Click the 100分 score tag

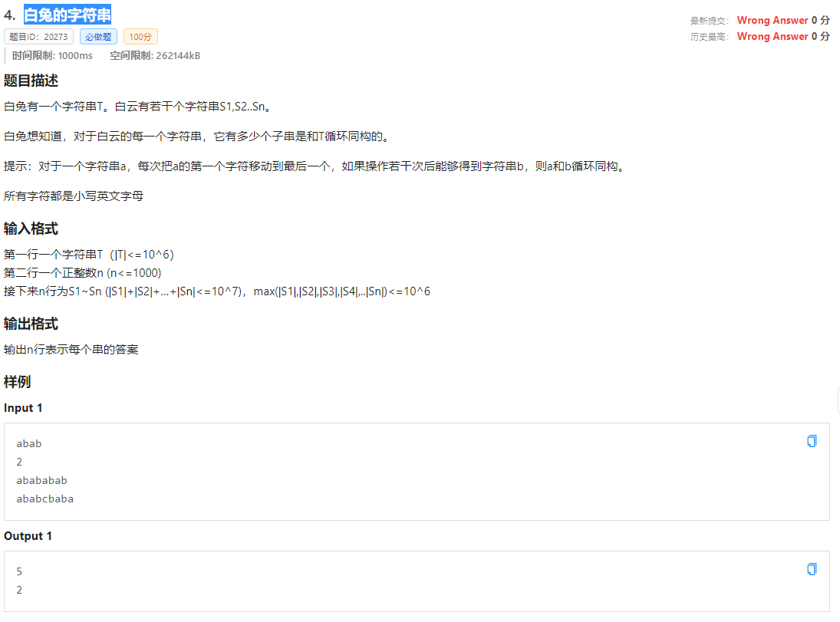[140, 37]
